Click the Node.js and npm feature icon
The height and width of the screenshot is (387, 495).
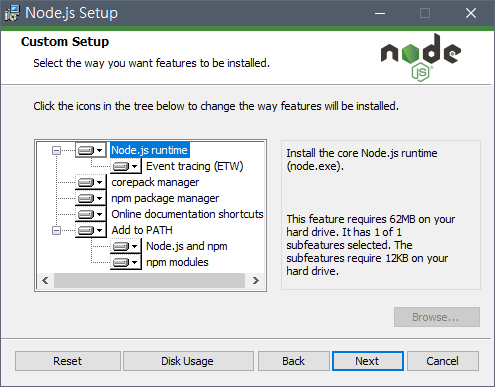[125, 246]
